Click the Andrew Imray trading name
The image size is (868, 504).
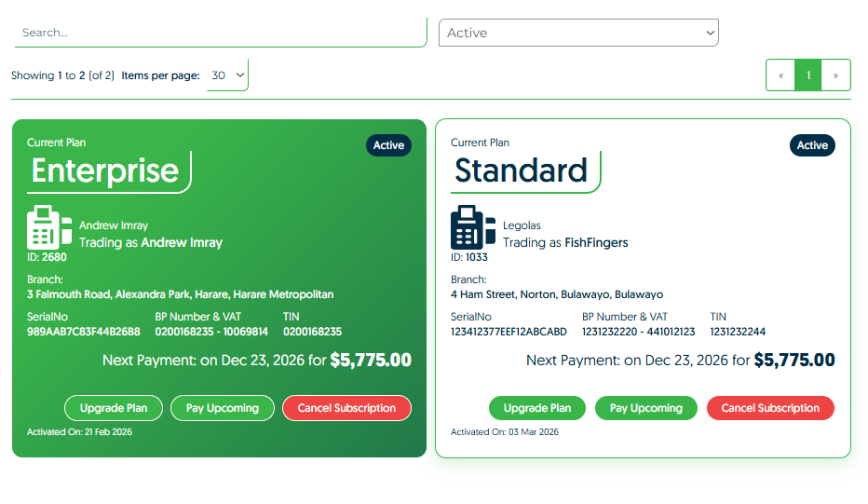tap(181, 242)
